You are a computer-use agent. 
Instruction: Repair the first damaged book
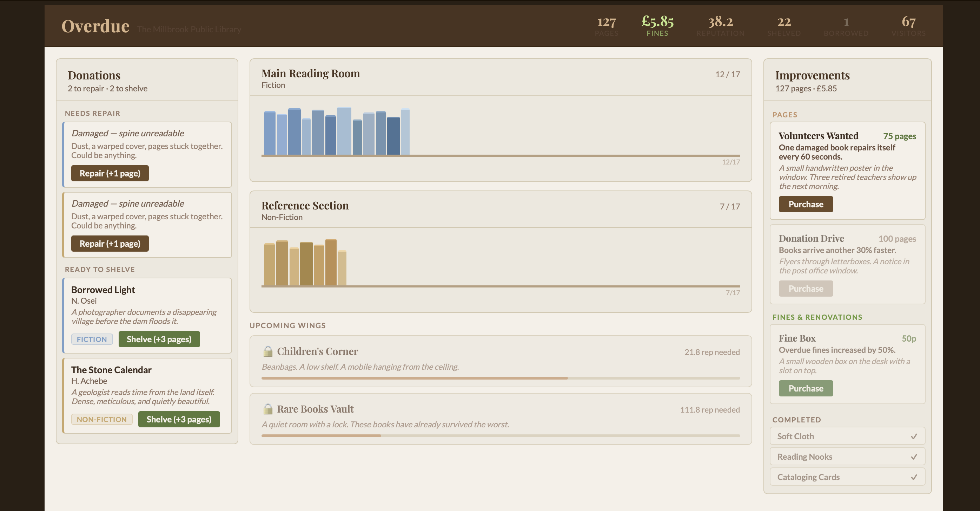click(110, 173)
